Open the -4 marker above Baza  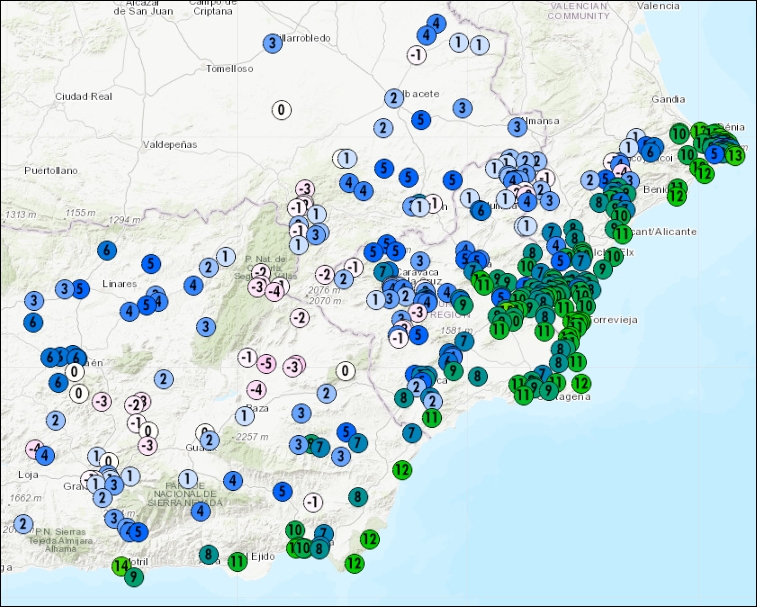(256, 389)
